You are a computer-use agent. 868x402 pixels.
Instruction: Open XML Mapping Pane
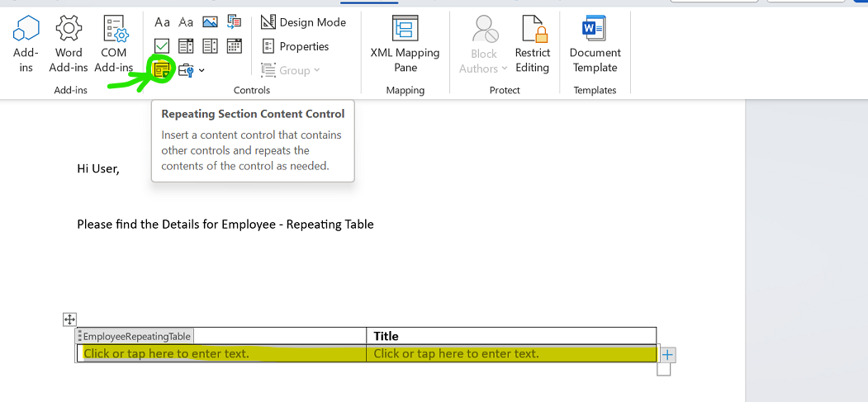(x=405, y=45)
